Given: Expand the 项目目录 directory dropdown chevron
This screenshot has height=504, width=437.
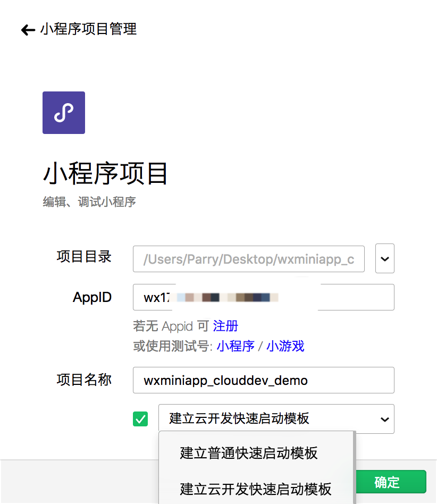Looking at the screenshot, I should click(x=384, y=258).
